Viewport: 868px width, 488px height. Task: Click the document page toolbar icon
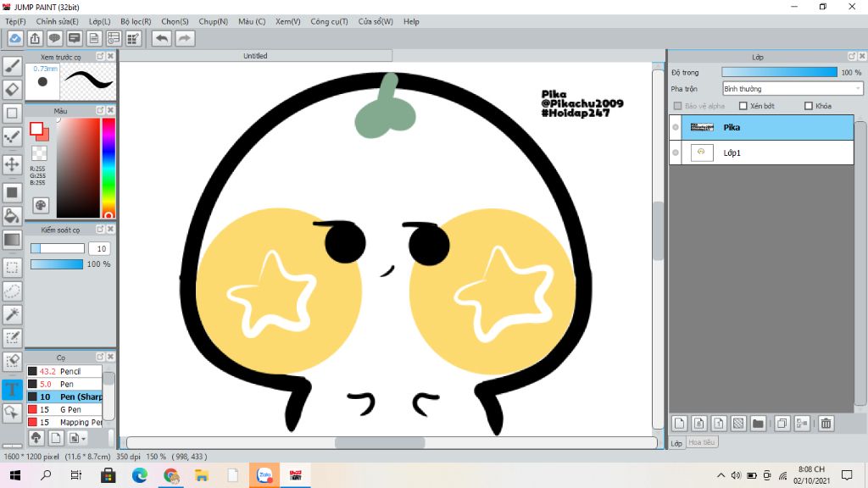[94, 38]
